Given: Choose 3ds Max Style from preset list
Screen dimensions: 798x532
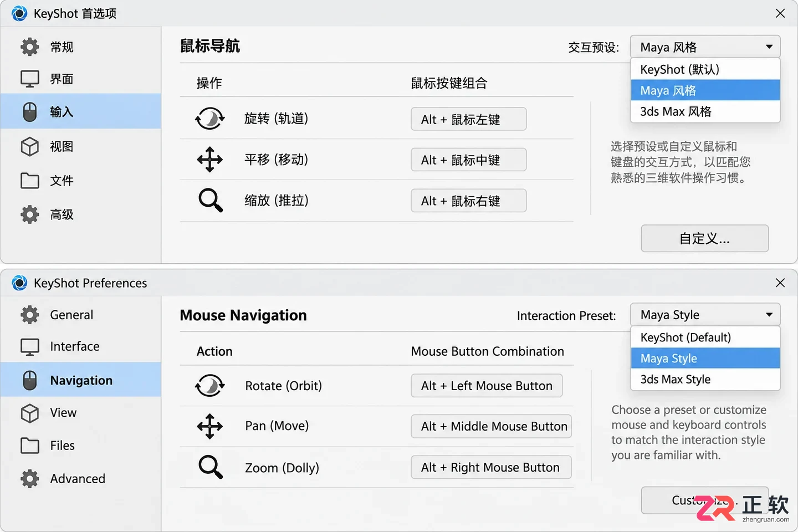Looking at the screenshot, I should coord(705,380).
